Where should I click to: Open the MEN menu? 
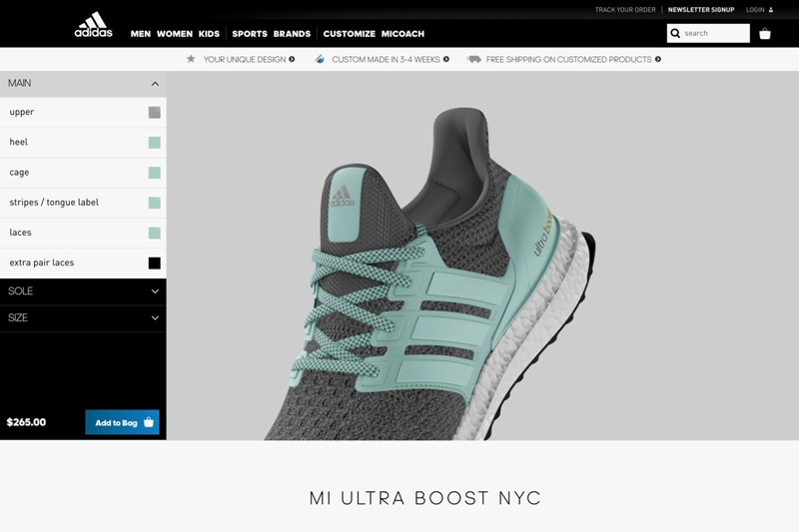coord(141,34)
